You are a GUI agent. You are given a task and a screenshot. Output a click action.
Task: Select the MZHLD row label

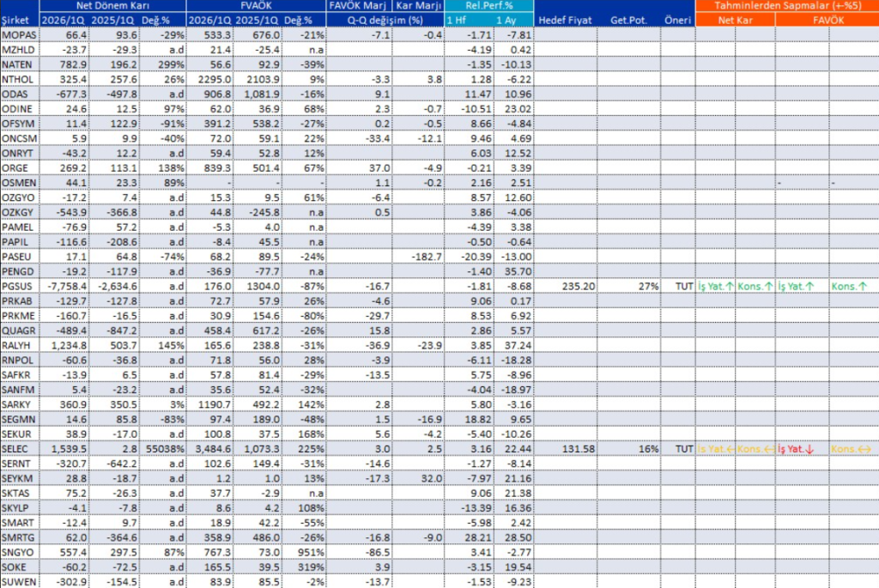tap(19, 50)
